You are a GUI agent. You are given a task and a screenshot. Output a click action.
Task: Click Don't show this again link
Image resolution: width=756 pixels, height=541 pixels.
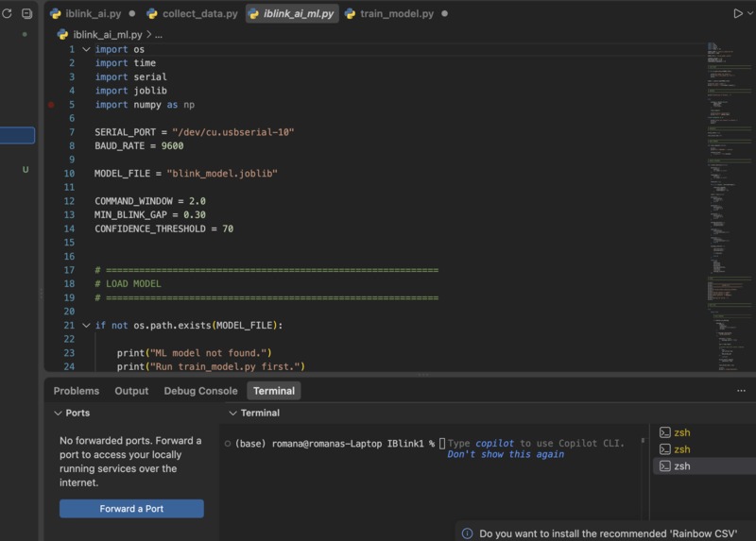pos(506,454)
